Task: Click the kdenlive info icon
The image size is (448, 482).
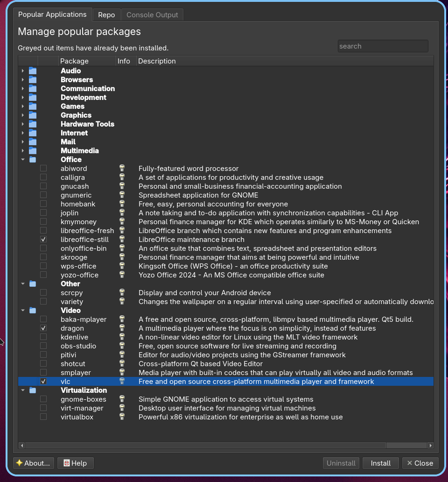Action: [x=122, y=337]
